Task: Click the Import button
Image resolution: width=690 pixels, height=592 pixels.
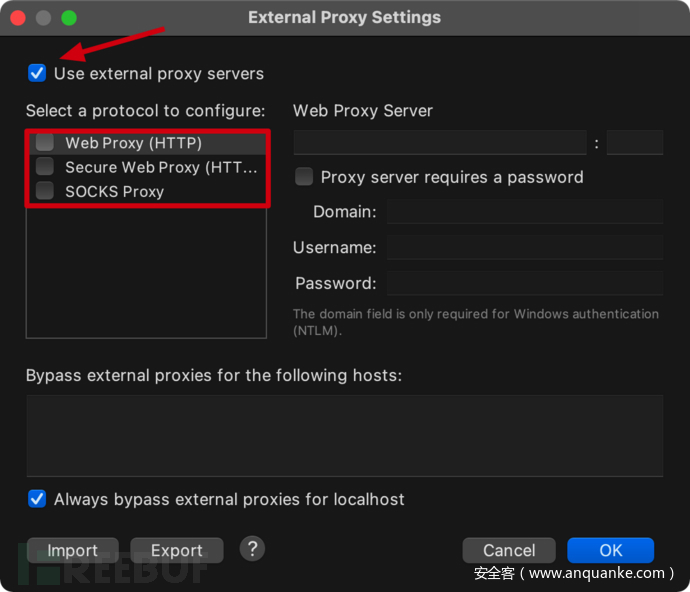Action: click(x=72, y=550)
